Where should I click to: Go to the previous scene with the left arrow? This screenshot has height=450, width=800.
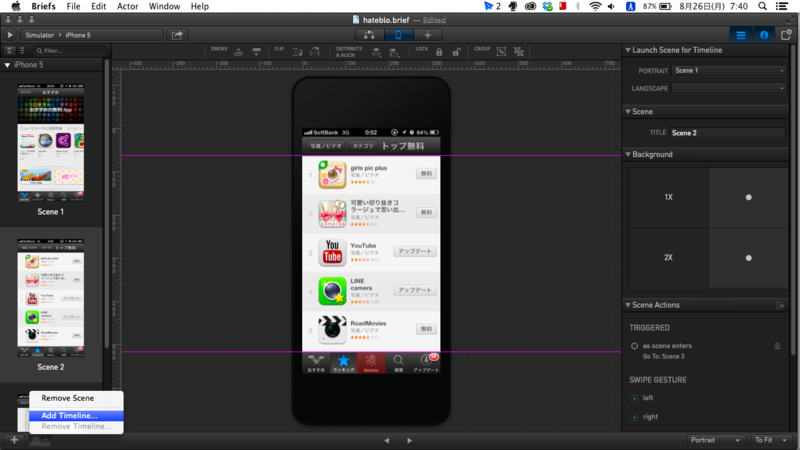tap(387, 440)
